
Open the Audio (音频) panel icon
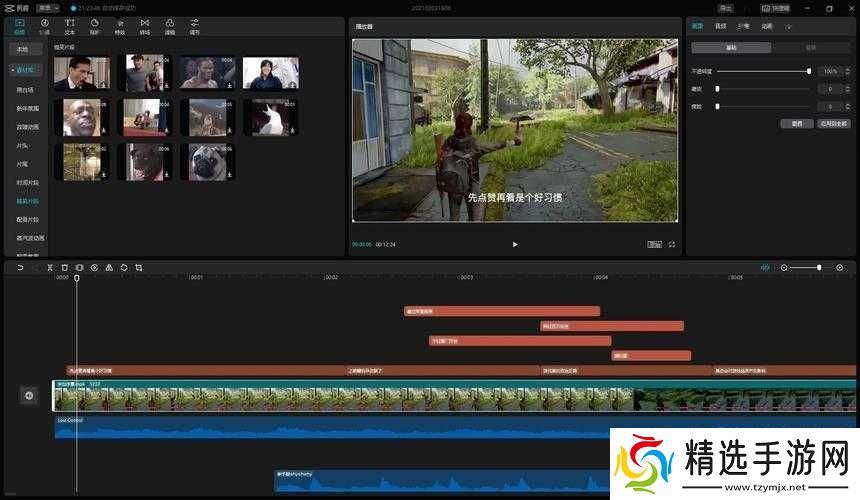coord(43,25)
